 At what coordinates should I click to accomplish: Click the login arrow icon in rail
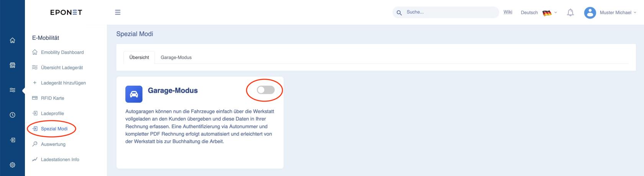[x=12, y=140]
